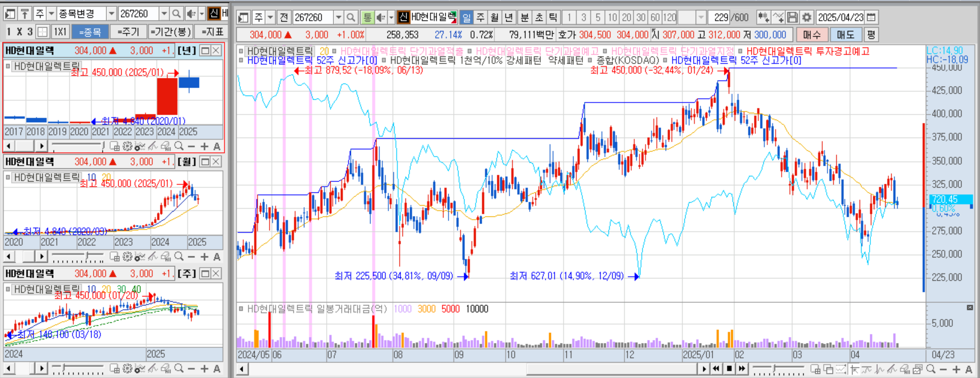
Task: Save chart settings with the floppy disk icon
Action: click(793, 18)
